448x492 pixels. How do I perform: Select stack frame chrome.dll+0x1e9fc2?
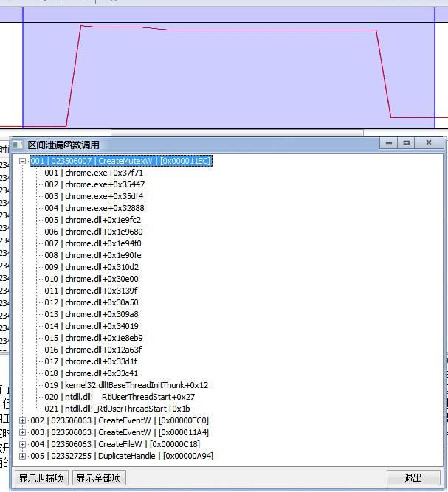pos(93,220)
